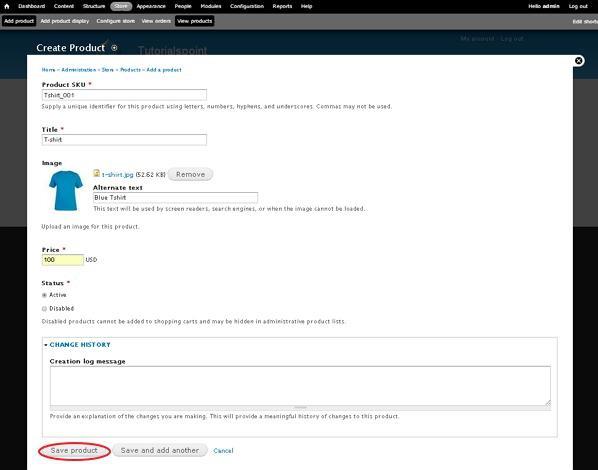Click the Hello admin account link
The image size is (598, 470).
tap(543, 6)
